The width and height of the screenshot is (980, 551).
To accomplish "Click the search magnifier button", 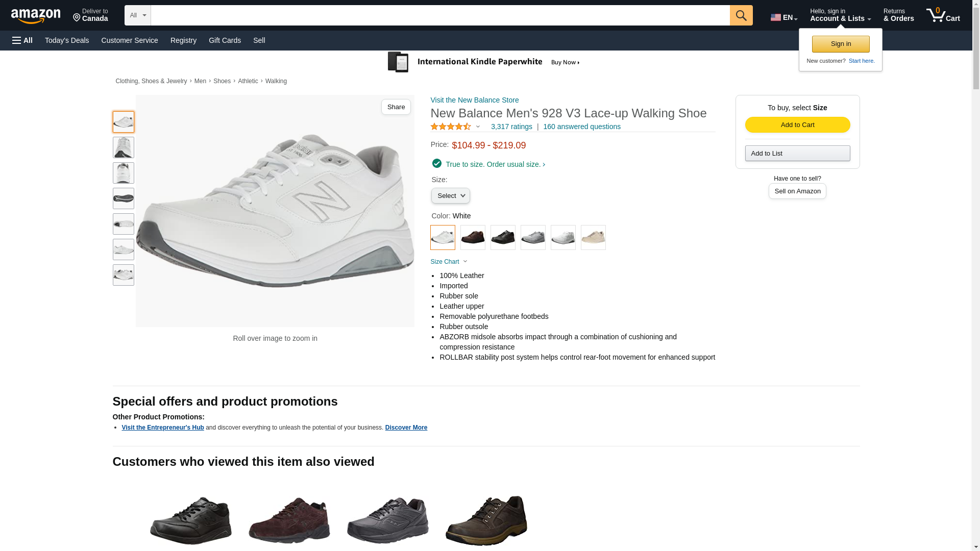I will pyautogui.click(x=741, y=15).
